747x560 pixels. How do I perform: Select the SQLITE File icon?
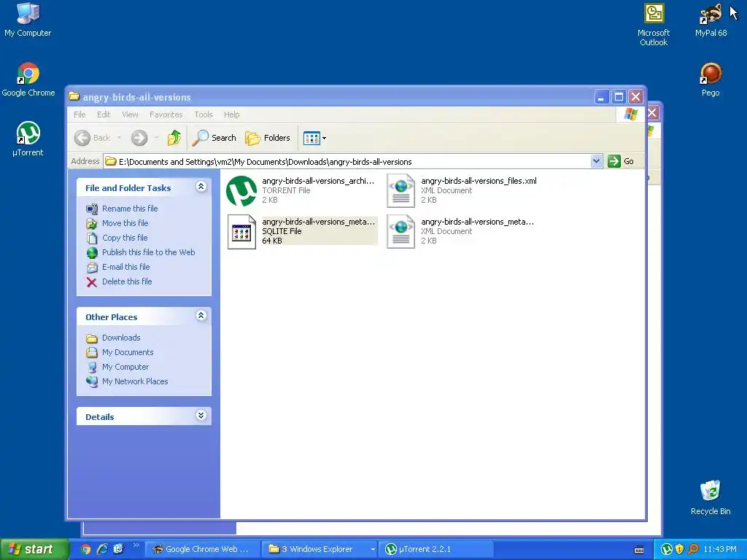[241, 231]
